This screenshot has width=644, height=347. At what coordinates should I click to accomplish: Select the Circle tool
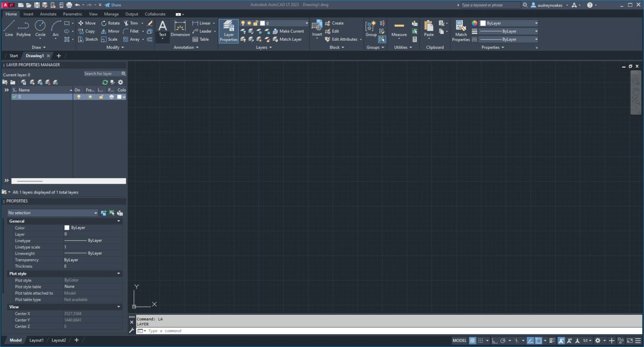[x=40, y=29]
